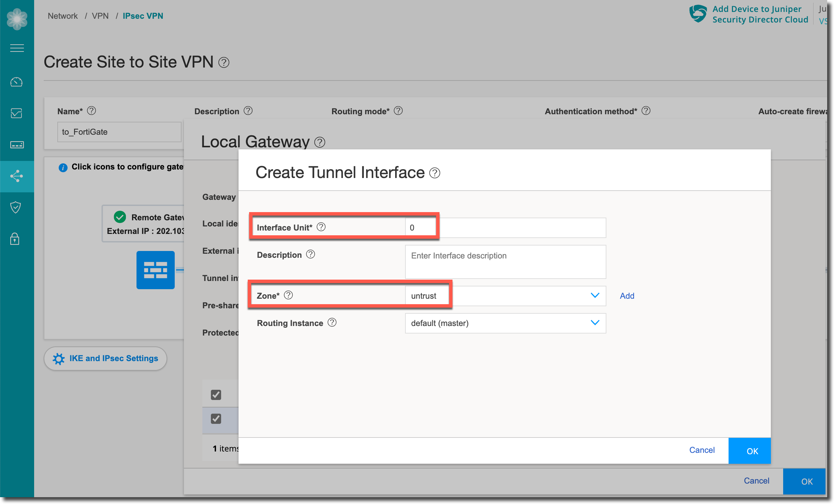834x504 pixels.
Task: Open the hamburger menu in sidebar
Action: [x=17, y=48]
